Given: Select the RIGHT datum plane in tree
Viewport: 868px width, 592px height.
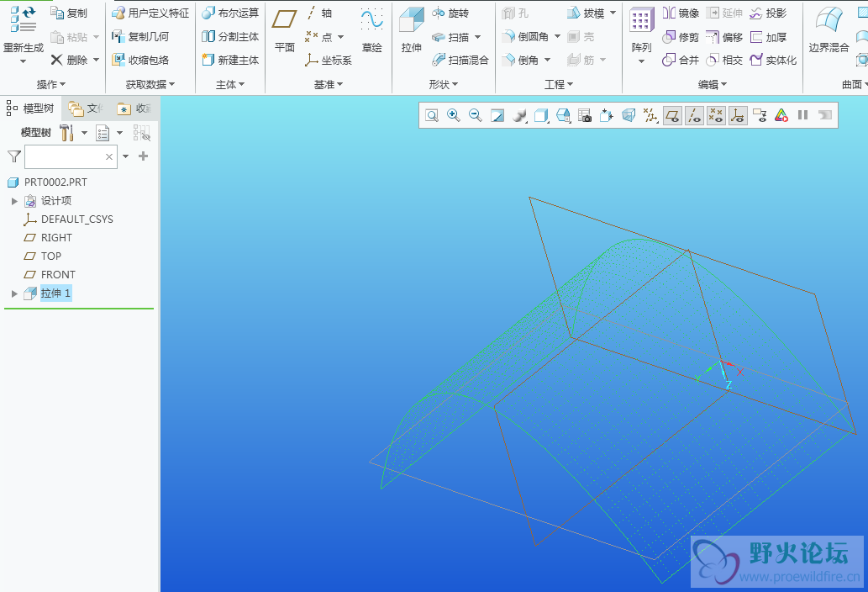Looking at the screenshot, I should [48, 238].
